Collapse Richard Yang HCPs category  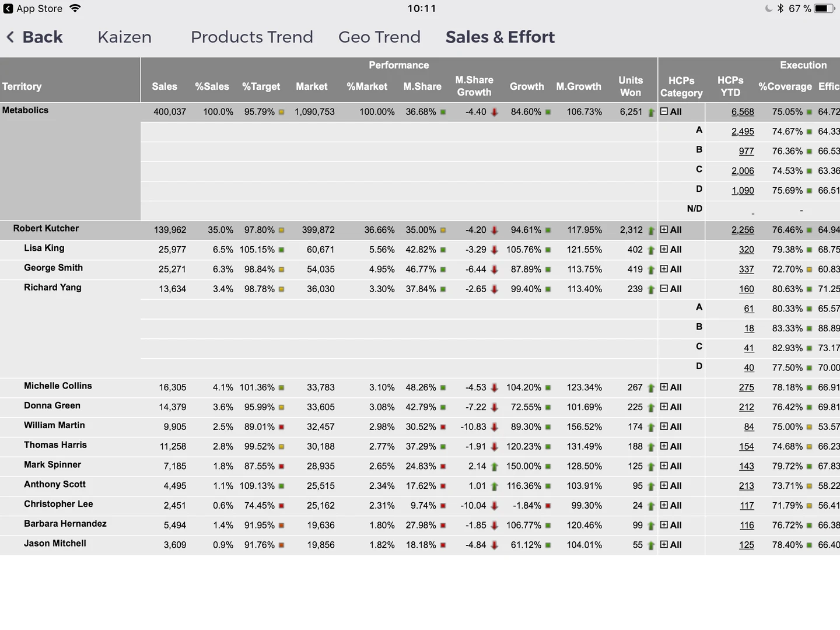(664, 289)
